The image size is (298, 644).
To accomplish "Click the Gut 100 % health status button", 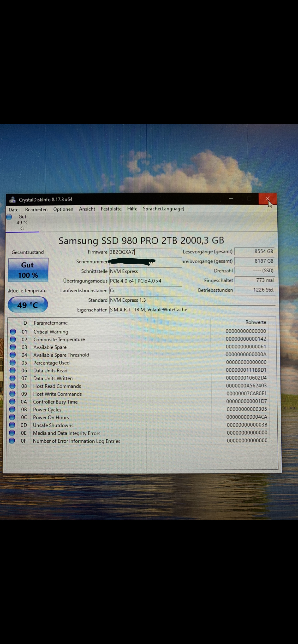I will (x=28, y=270).
